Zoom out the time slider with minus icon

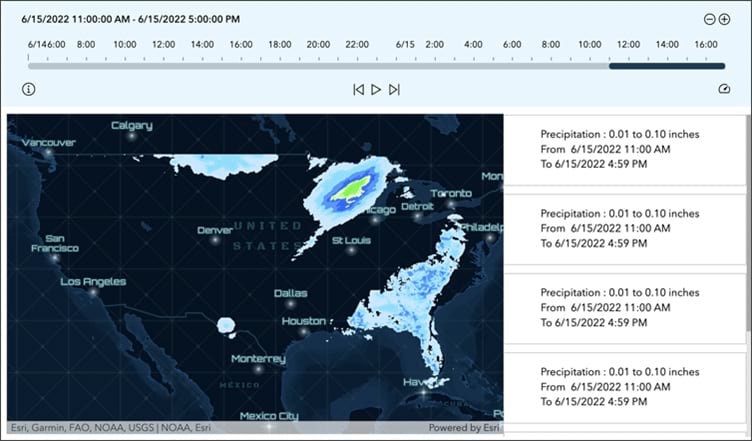point(709,19)
